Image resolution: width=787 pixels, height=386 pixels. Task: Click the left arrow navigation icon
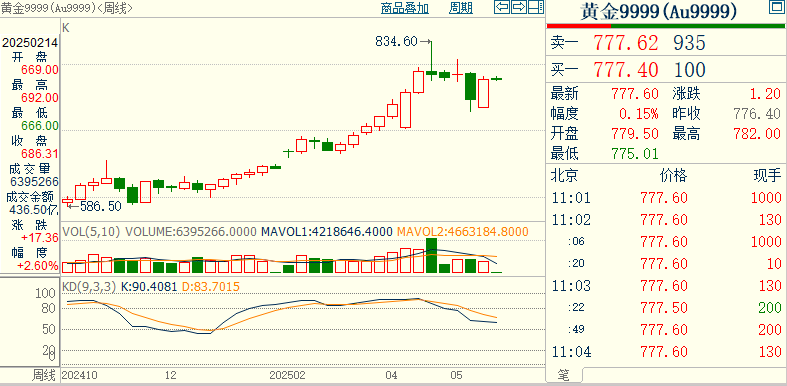coord(502,7)
